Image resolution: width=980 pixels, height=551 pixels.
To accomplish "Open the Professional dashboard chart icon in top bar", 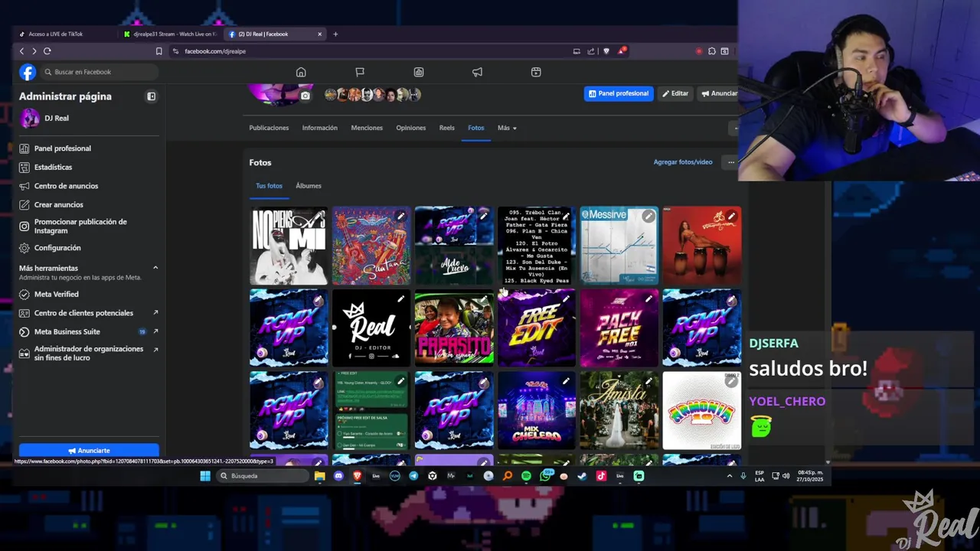I will tap(419, 72).
